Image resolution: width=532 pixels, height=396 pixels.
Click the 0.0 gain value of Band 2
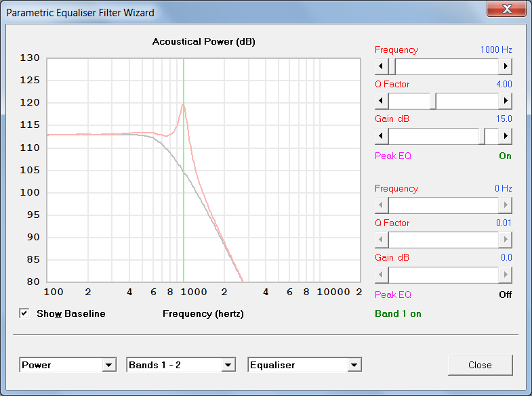[506, 257]
